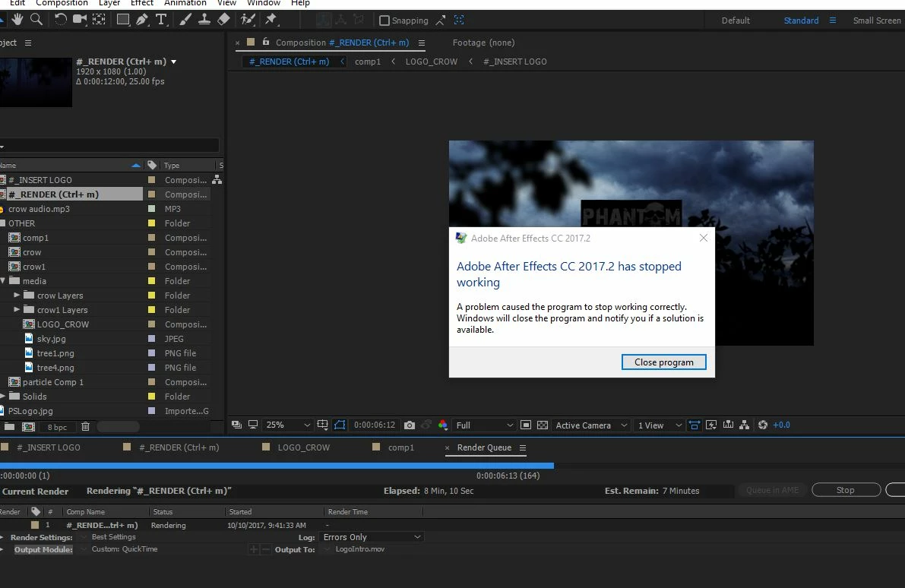Click the 8 bpc color depth setting
The width and height of the screenshot is (905, 588).
click(x=57, y=428)
